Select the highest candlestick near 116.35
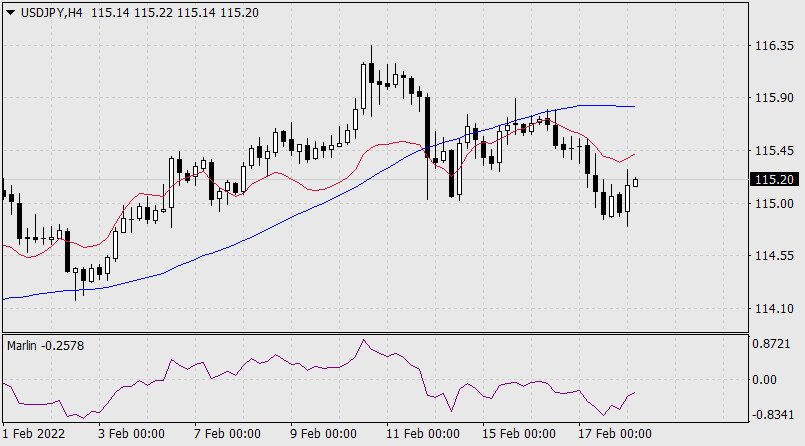This screenshot has height=446, width=805. [x=371, y=81]
